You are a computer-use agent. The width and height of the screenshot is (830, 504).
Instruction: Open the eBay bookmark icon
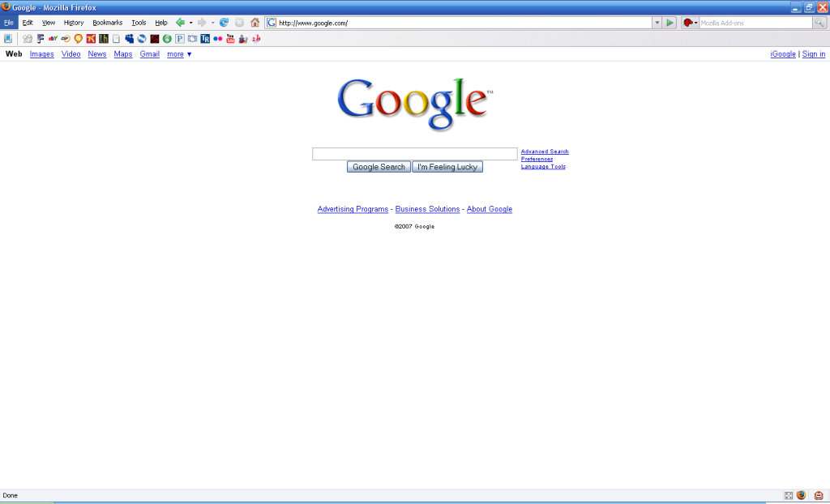(53, 39)
